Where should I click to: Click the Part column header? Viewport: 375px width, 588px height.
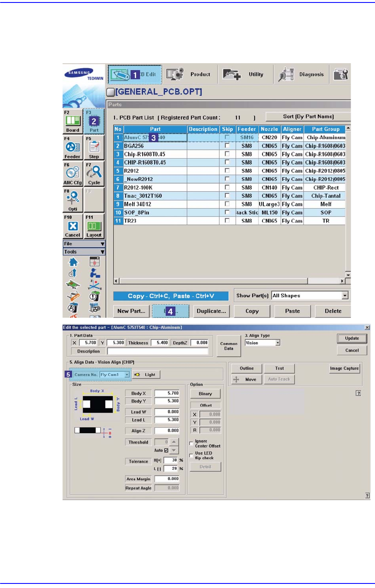click(x=155, y=129)
